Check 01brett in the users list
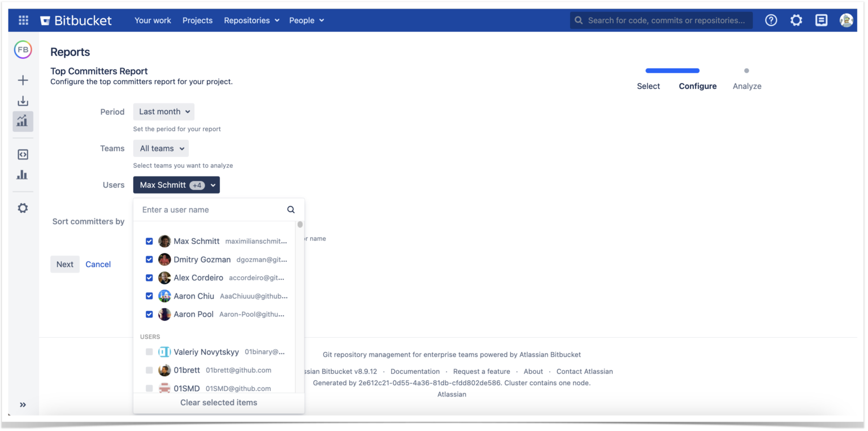The height and width of the screenshot is (431, 868). [149, 370]
